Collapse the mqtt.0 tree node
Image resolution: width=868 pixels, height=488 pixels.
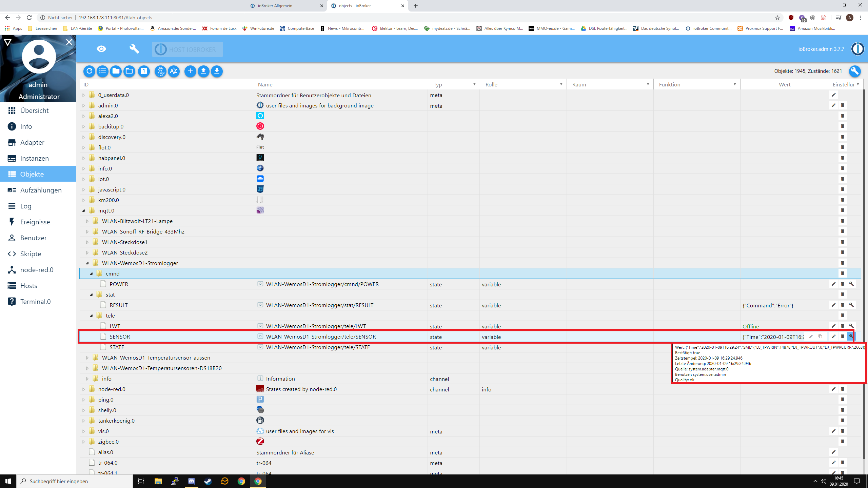click(84, 210)
